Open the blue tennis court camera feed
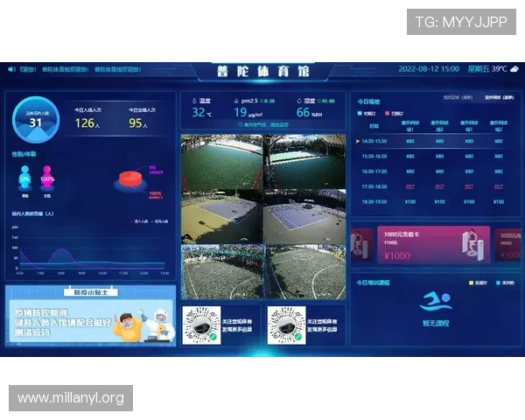 pyautogui.click(x=222, y=216)
